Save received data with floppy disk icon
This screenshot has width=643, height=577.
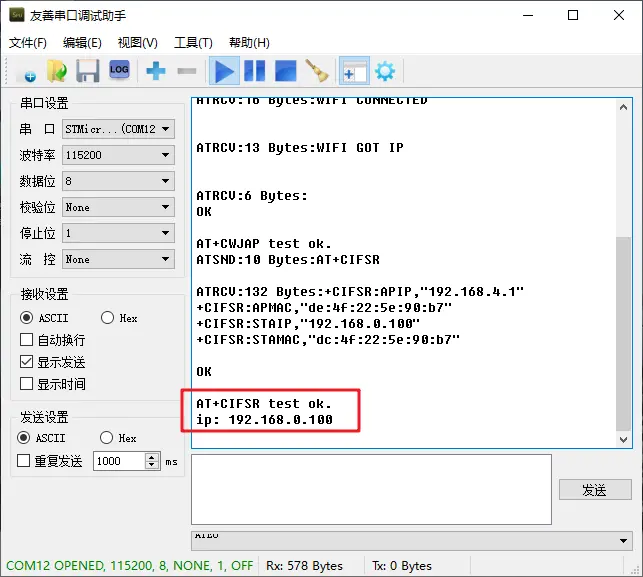[87, 72]
